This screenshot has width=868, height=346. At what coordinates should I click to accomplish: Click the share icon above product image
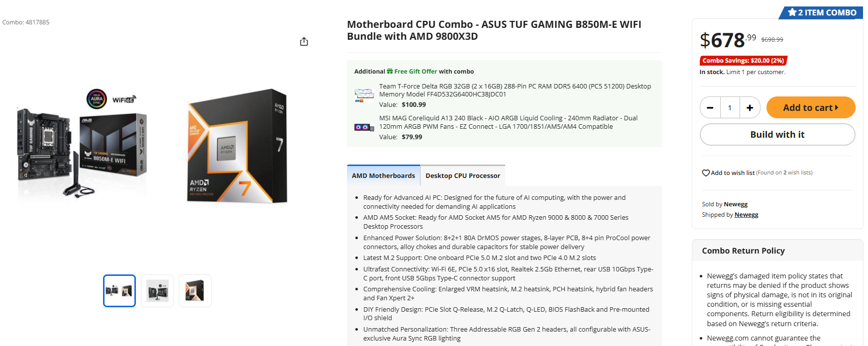[x=304, y=41]
